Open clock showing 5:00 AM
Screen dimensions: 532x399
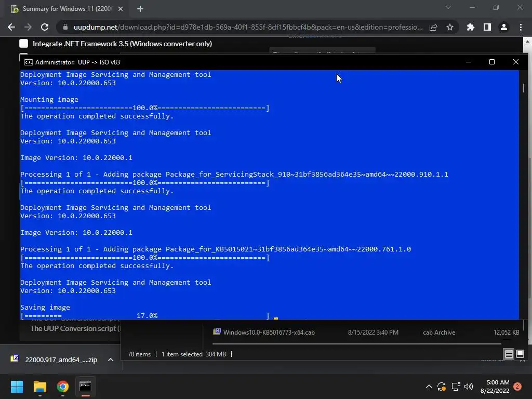tap(495, 387)
